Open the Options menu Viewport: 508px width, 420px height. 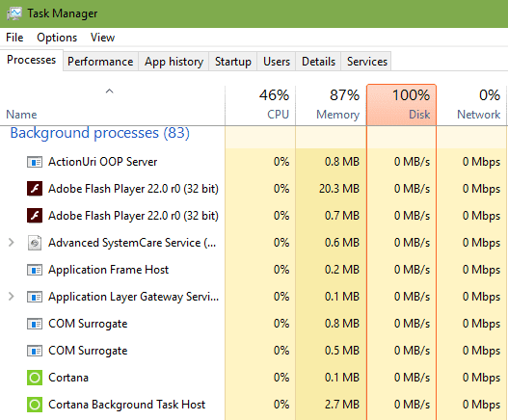click(57, 38)
